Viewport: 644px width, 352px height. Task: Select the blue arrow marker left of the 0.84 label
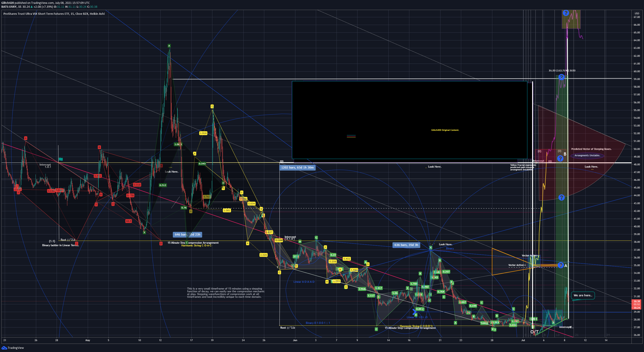(x=415, y=312)
